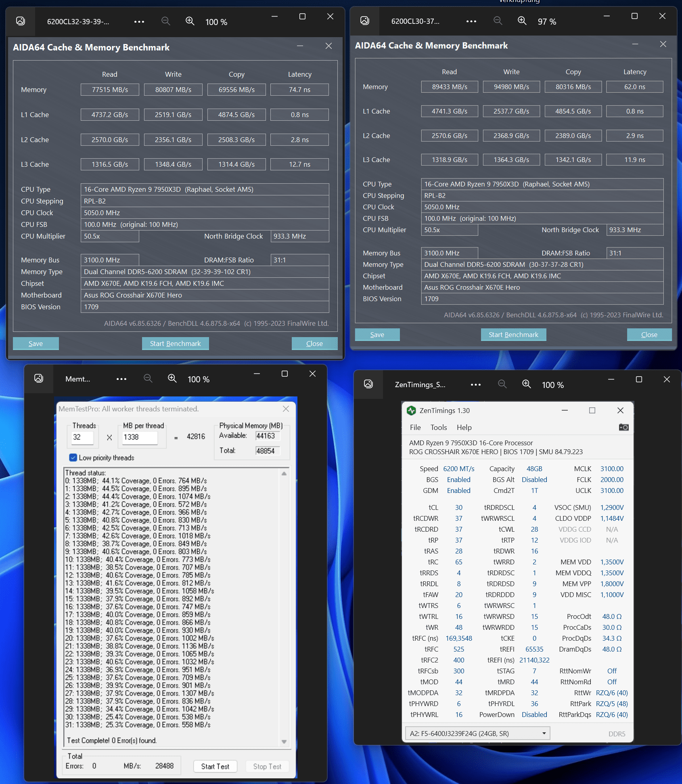
Task: Open the three-dot menu in the 6200CL30 viewer
Action: pyautogui.click(x=471, y=21)
